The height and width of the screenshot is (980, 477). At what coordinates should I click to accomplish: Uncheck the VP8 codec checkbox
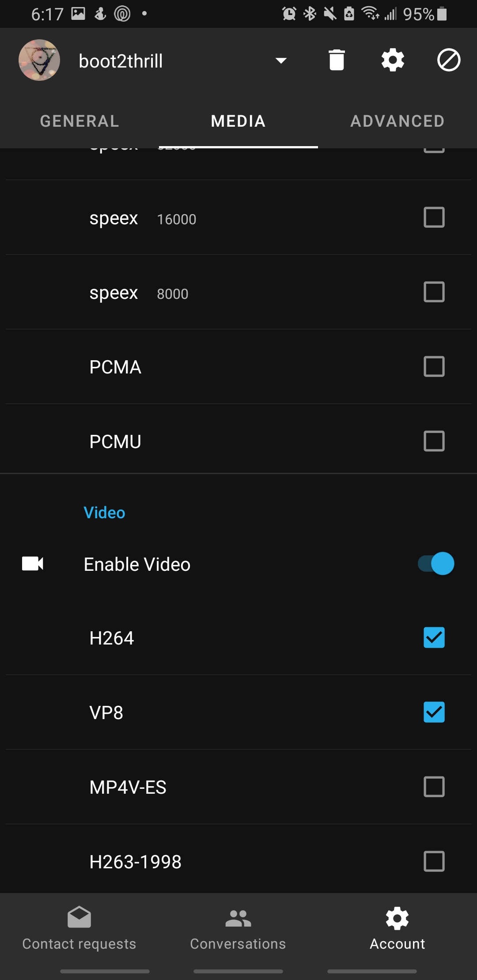click(434, 712)
